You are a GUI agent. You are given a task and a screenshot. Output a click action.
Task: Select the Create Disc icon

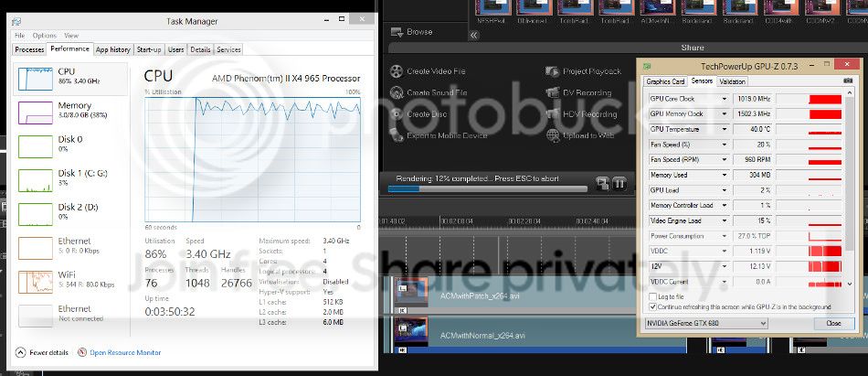[397, 114]
